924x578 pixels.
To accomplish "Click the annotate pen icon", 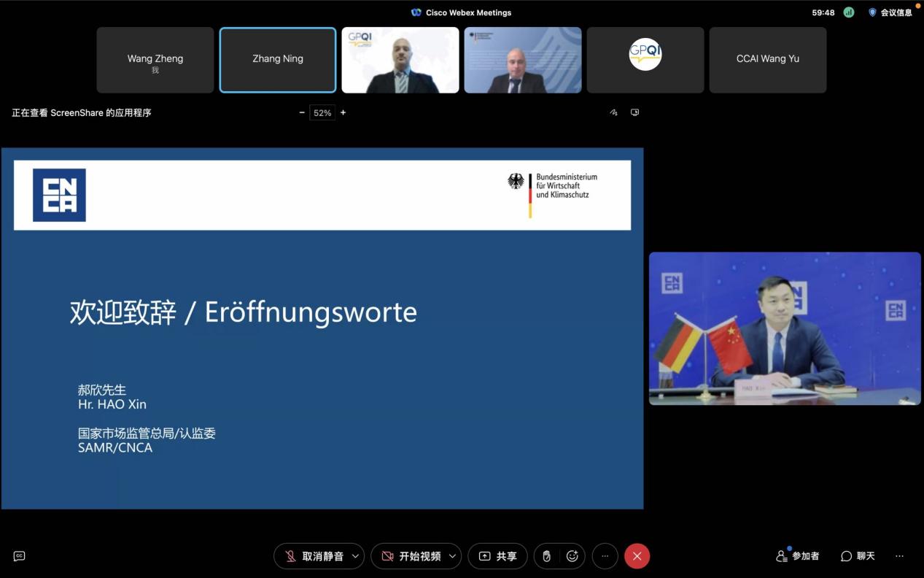I will pos(613,112).
